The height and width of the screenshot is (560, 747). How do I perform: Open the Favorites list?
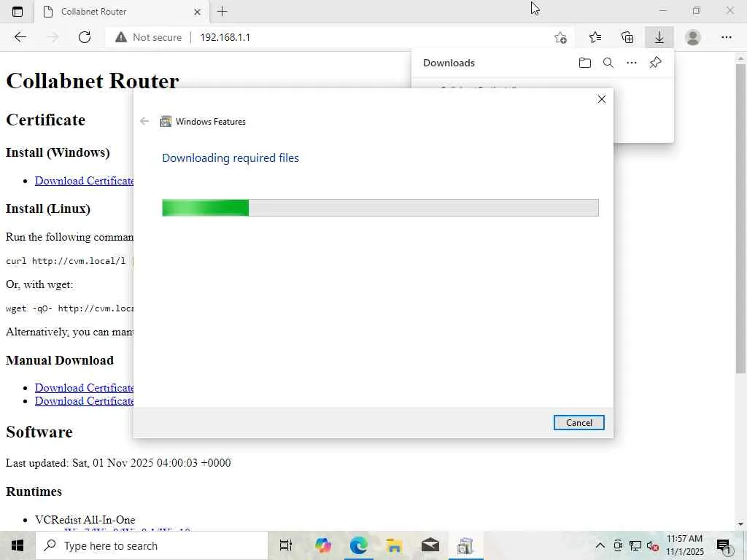595,37
